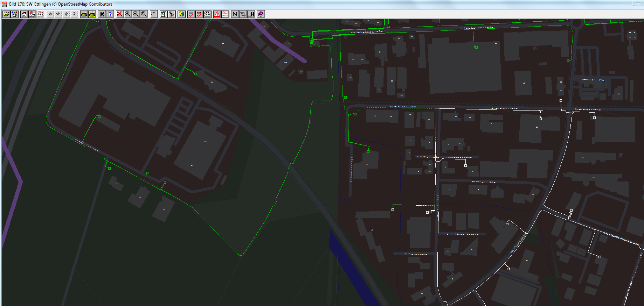Click the yellow box with colored shapes icon

14,14
